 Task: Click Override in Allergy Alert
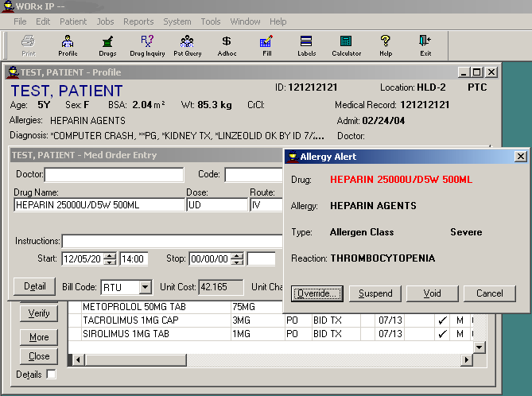coord(317,293)
